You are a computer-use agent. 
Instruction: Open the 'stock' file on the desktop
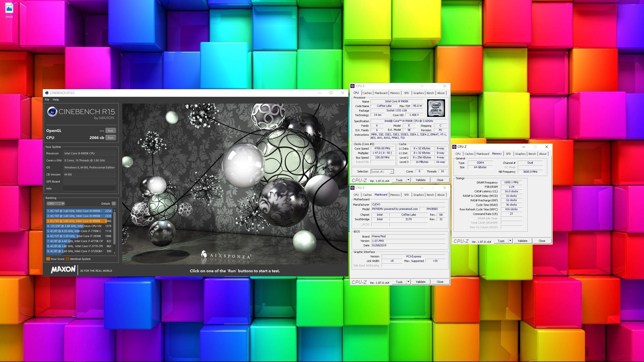9,11
